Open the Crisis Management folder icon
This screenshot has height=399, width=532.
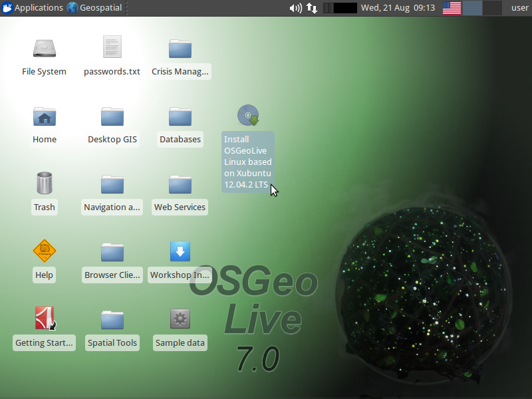coord(180,49)
